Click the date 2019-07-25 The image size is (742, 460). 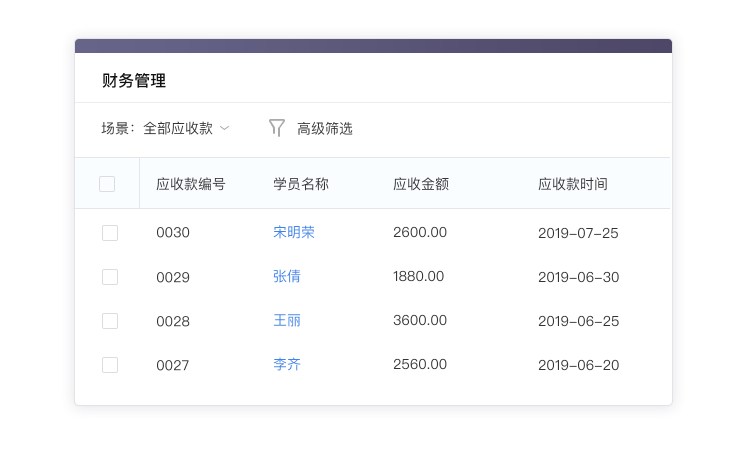tap(578, 233)
